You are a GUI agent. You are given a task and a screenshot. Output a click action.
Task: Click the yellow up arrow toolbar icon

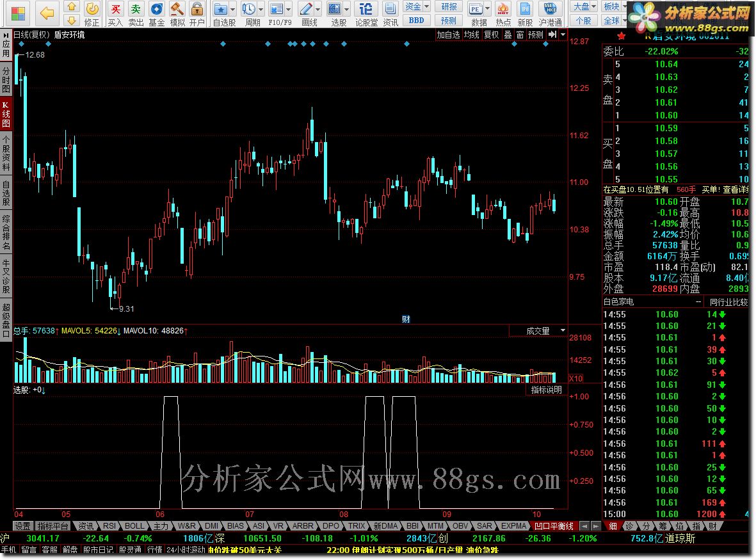click(71, 6)
